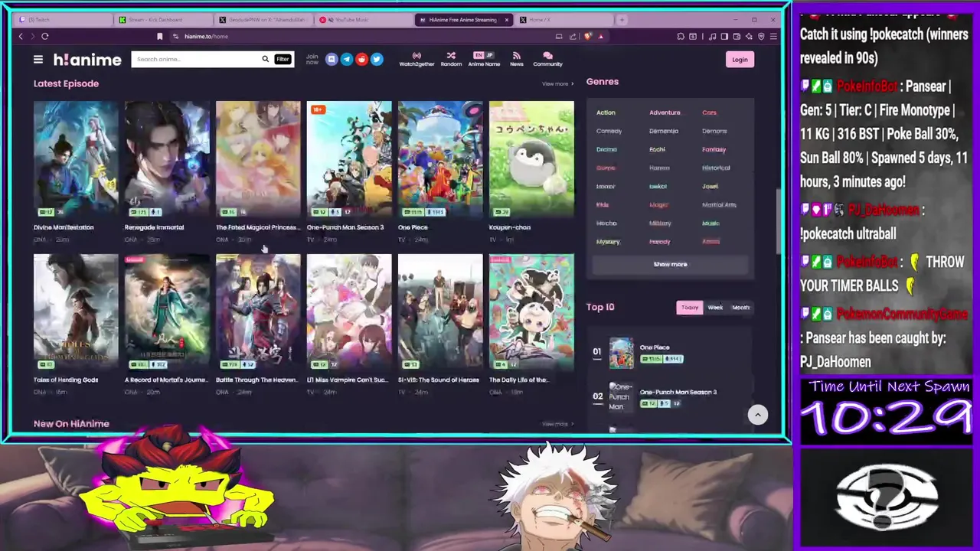Reload the browser page
This screenshot has height=551, width=980.
tap(45, 36)
